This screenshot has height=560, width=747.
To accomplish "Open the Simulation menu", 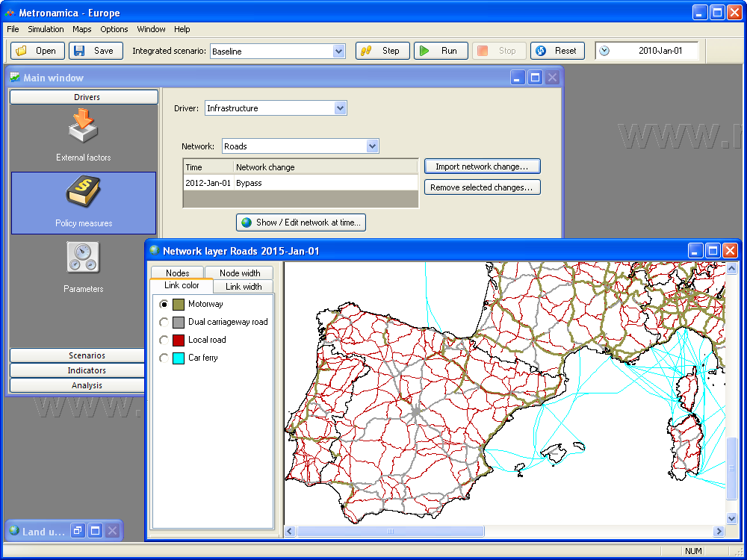I will [x=46, y=29].
